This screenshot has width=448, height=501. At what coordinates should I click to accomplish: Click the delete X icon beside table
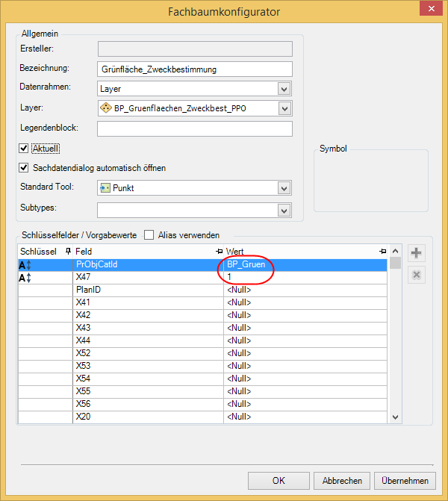point(417,275)
